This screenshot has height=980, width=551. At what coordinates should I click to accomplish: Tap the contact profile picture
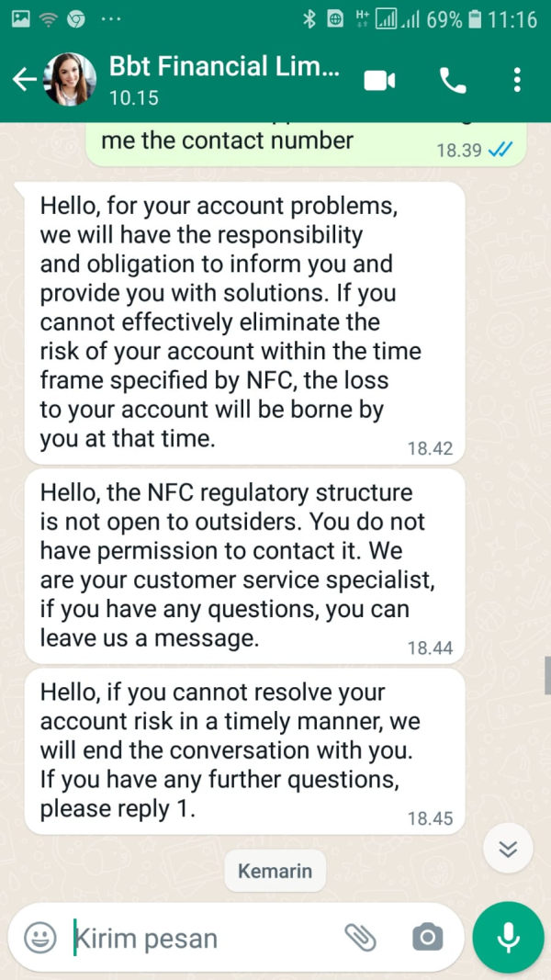click(x=70, y=79)
